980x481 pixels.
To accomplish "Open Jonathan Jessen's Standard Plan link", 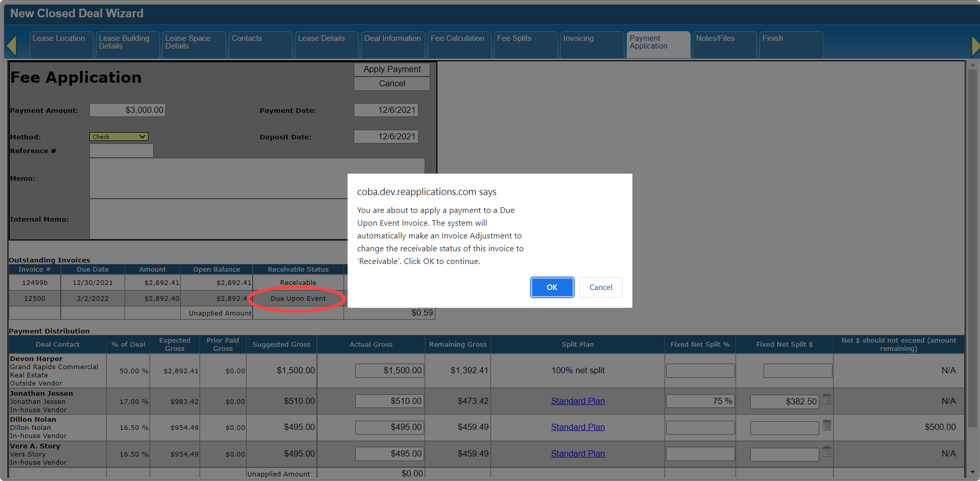I will [577, 401].
